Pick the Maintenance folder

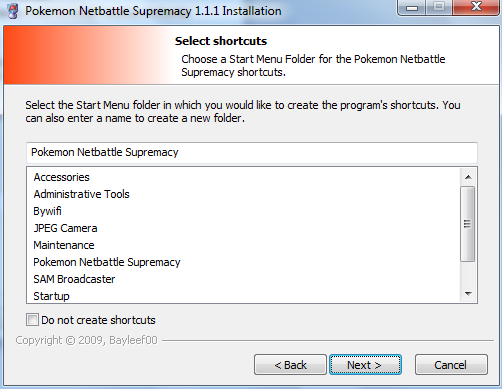[64, 245]
